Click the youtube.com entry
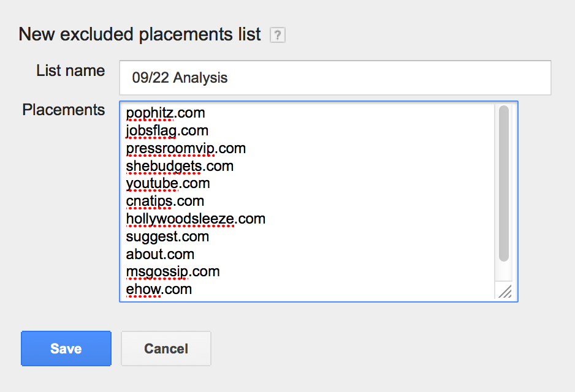 tap(168, 183)
